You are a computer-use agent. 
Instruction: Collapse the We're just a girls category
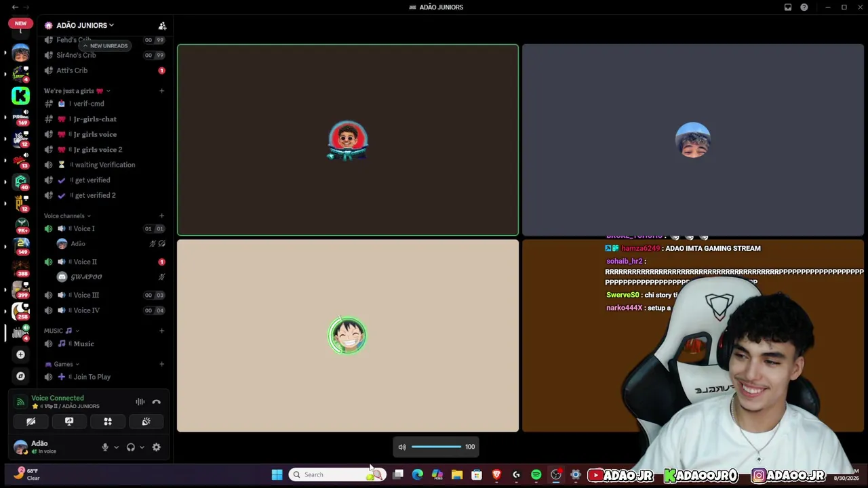(77, 91)
